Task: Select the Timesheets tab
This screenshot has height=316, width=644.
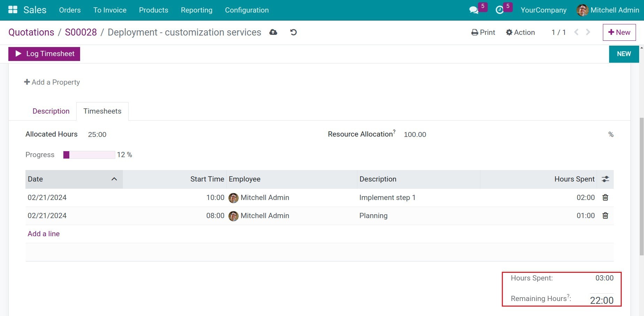Action: [x=102, y=111]
